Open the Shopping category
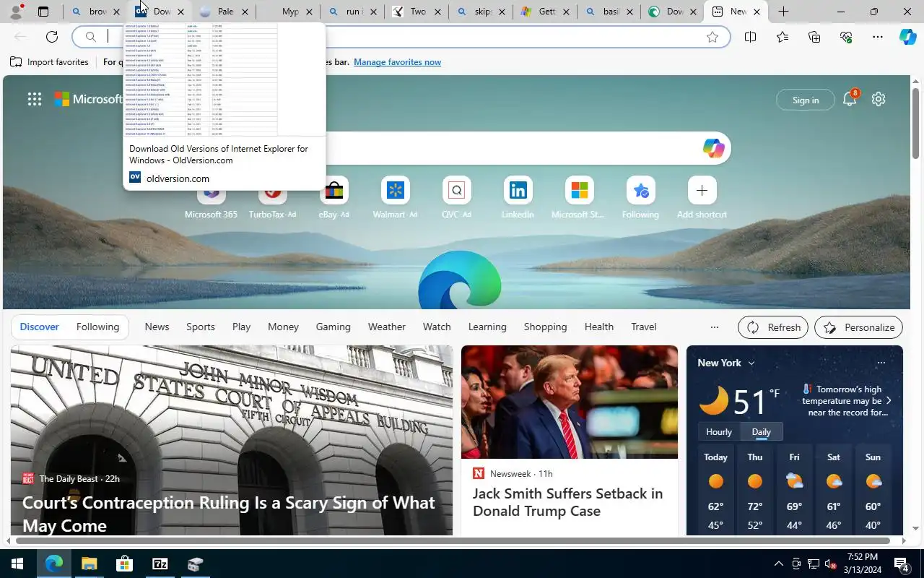This screenshot has height=578, width=924. 545,327
